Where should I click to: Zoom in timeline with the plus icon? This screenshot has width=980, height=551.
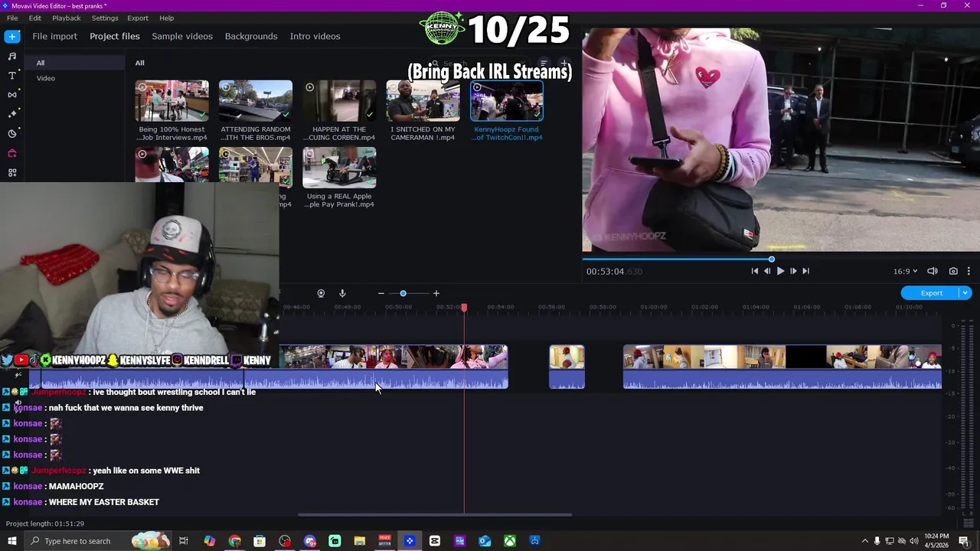click(436, 293)
